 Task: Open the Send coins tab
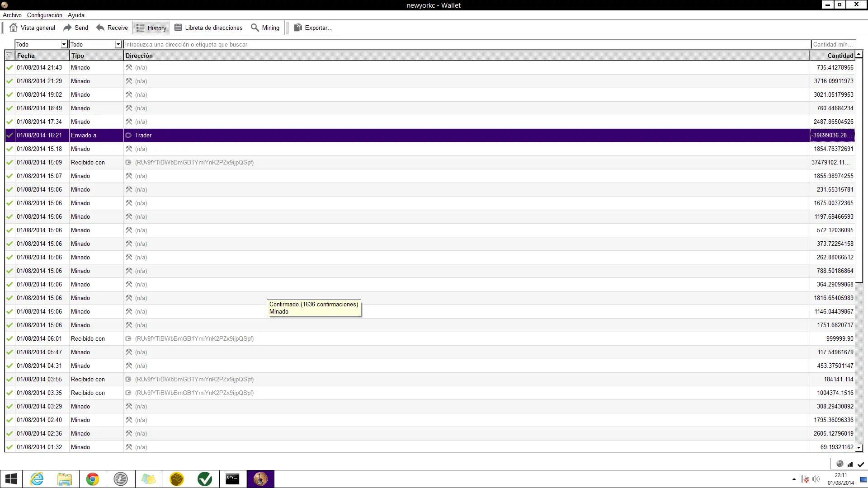pyautogui.click(x=75, y=28)
